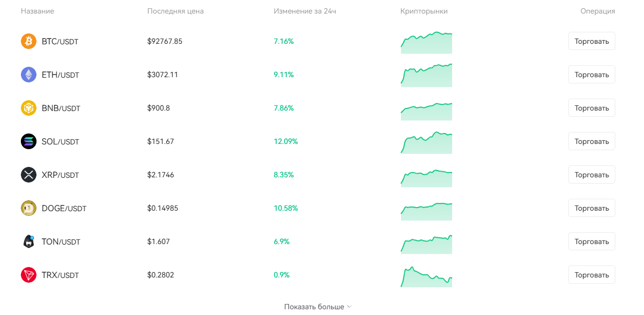Click the Bitcoin coin icon
644x315 pixels.
tap(29, 41)
